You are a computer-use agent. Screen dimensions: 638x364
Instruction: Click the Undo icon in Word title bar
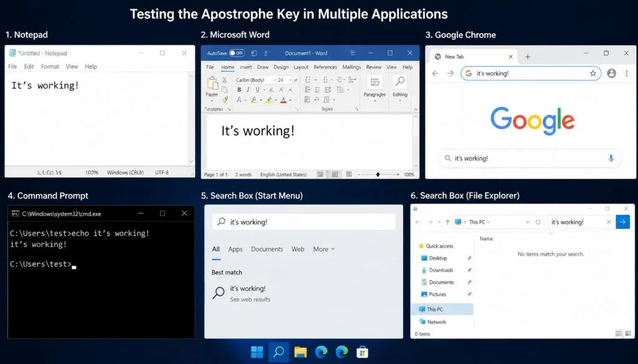click(x=254, y=54)
